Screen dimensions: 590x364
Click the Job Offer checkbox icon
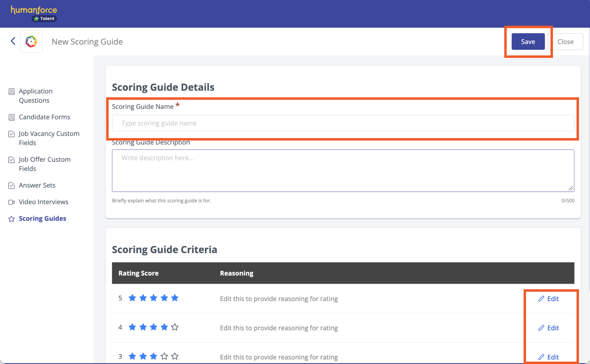11,160
